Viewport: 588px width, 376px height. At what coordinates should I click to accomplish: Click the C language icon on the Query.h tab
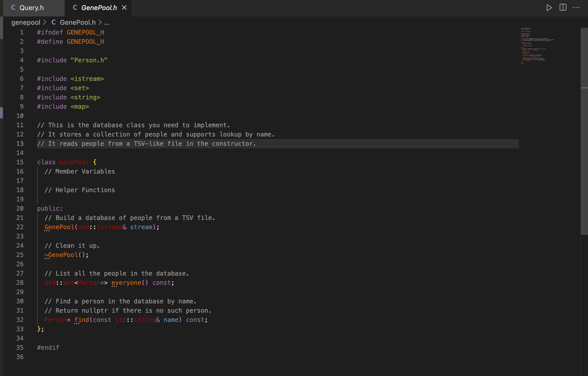(13, 8)
